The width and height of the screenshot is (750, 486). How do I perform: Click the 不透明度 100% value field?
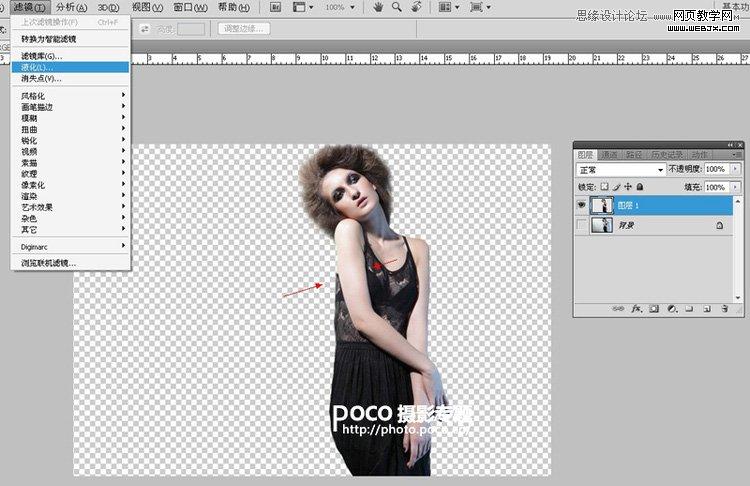click(717, 169)
